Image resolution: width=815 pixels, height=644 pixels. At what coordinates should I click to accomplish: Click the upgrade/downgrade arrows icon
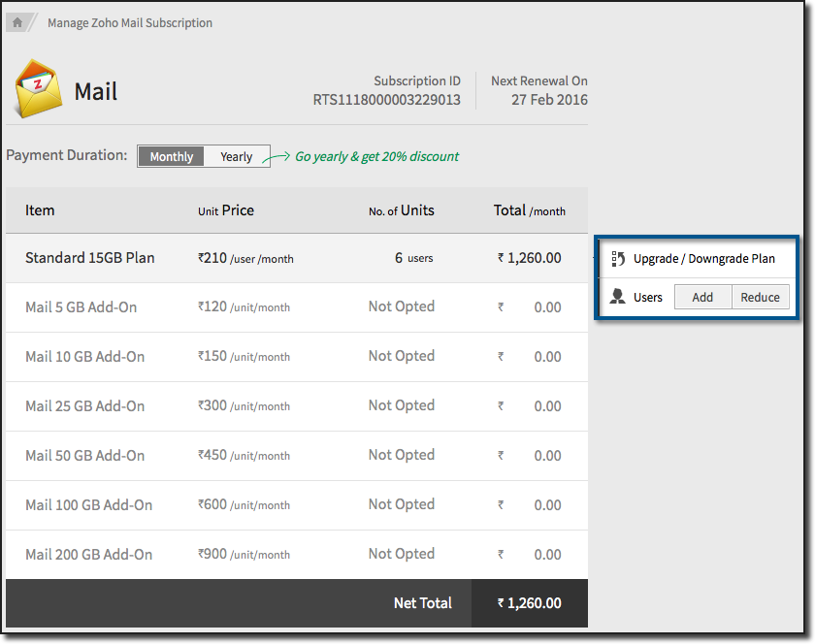(x=619, y=259)
